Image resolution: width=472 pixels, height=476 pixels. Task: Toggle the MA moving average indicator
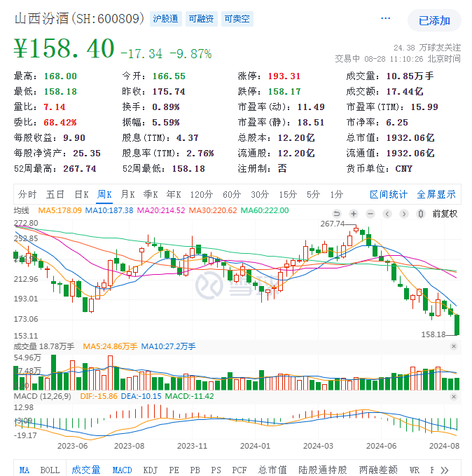click(x=25, y=470)
